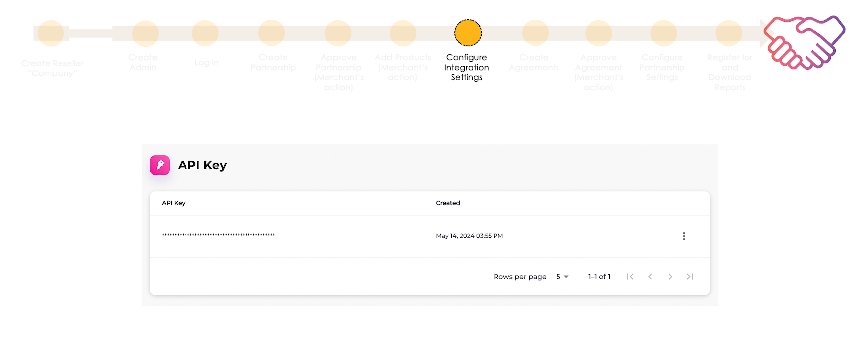This screenshot has width=868, height=362.
Task: Click the Created column header
Action: [448, 203]
